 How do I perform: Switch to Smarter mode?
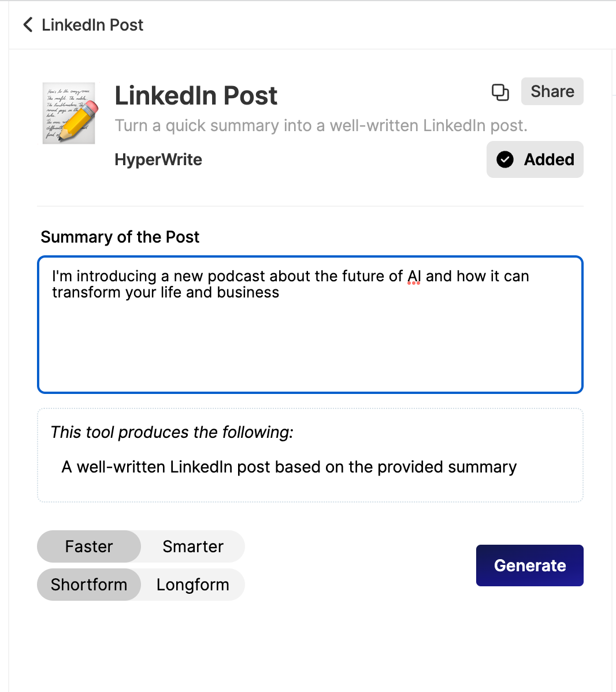[193, 546]
